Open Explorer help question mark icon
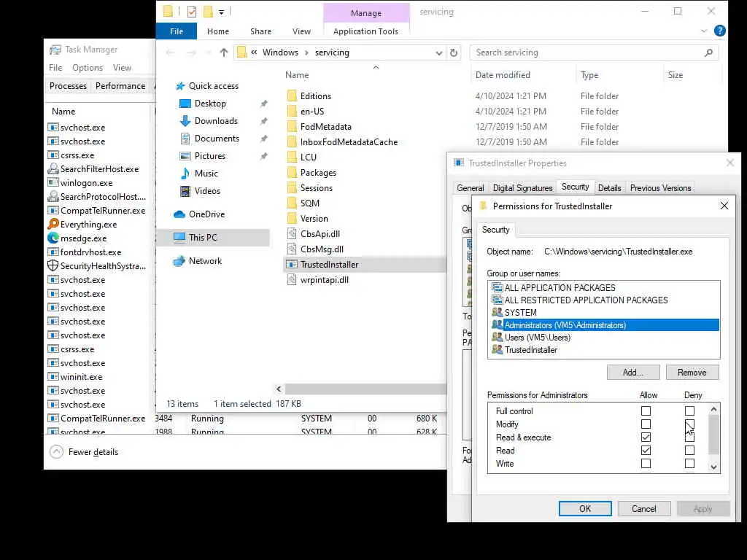Viewport: 747px width, 560px height. pos(720,31)
